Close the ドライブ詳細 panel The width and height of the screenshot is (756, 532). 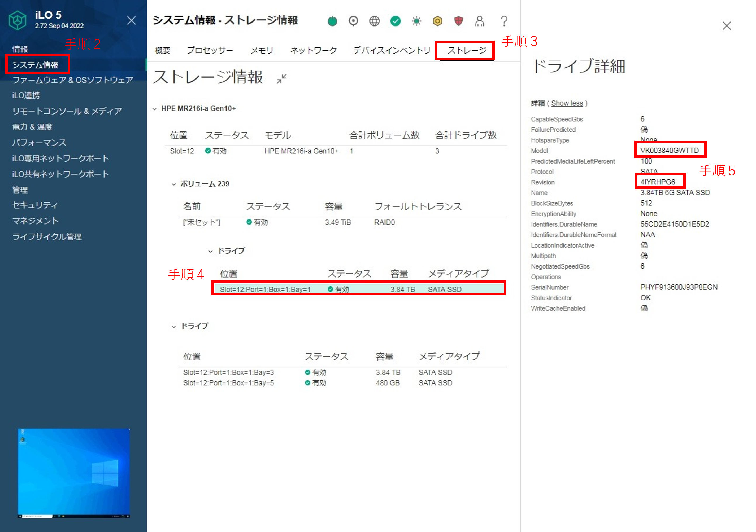coord(727,26)
